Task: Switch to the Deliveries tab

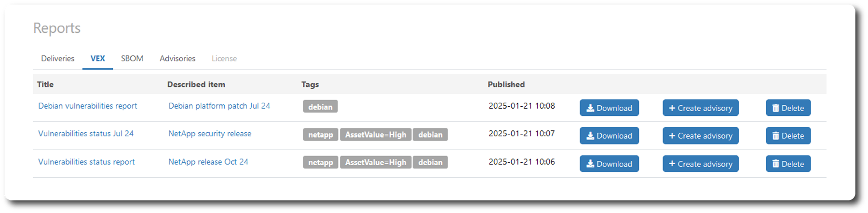Action: [58, 58]
